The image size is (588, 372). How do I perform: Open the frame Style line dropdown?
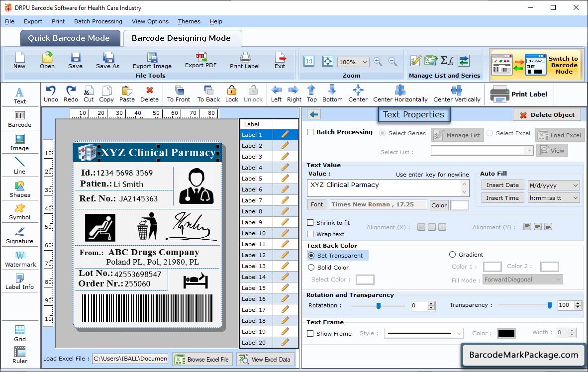[x=459, y=333]
